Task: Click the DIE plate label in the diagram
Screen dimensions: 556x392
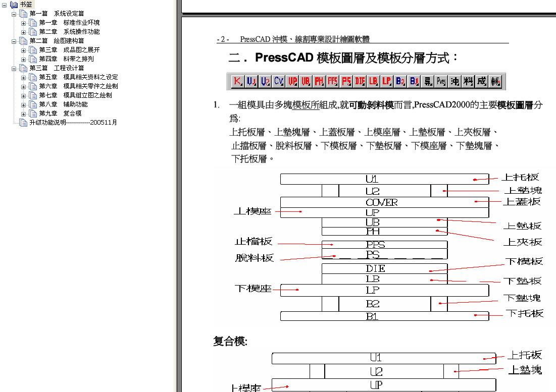Action: [375, 269]
